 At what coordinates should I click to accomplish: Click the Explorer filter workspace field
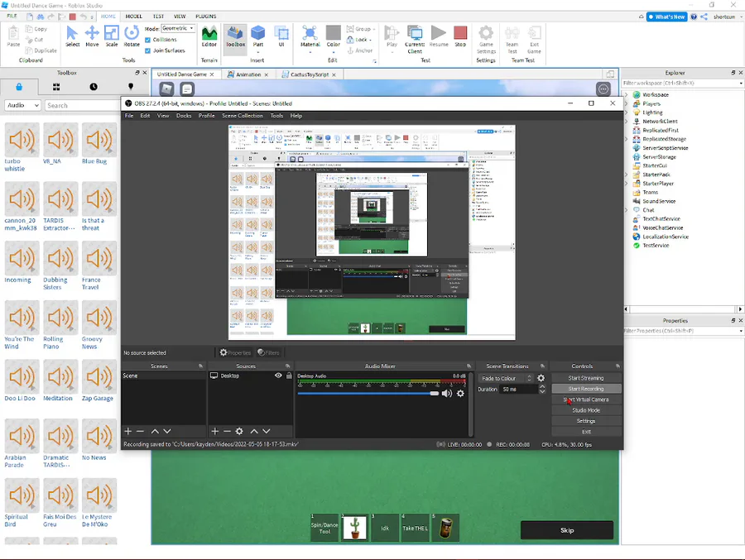tap(681, 83)
